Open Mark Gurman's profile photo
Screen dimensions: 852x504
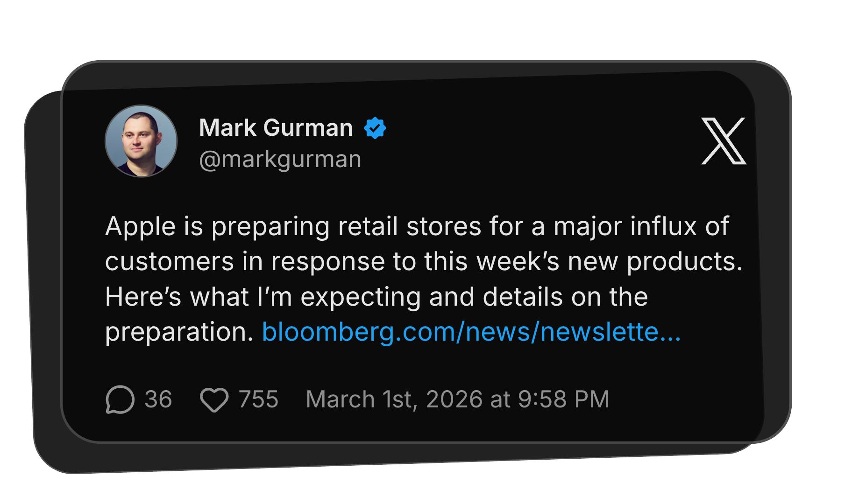click(141, 141)
